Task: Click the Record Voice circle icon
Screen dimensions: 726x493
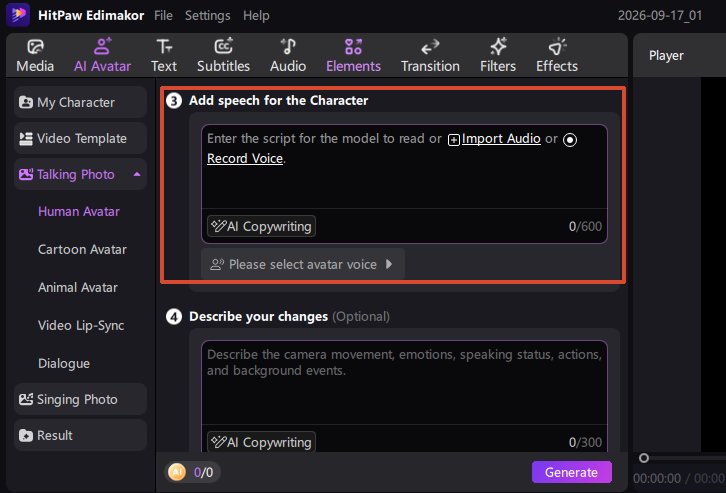Action: [x=570, y=139]
